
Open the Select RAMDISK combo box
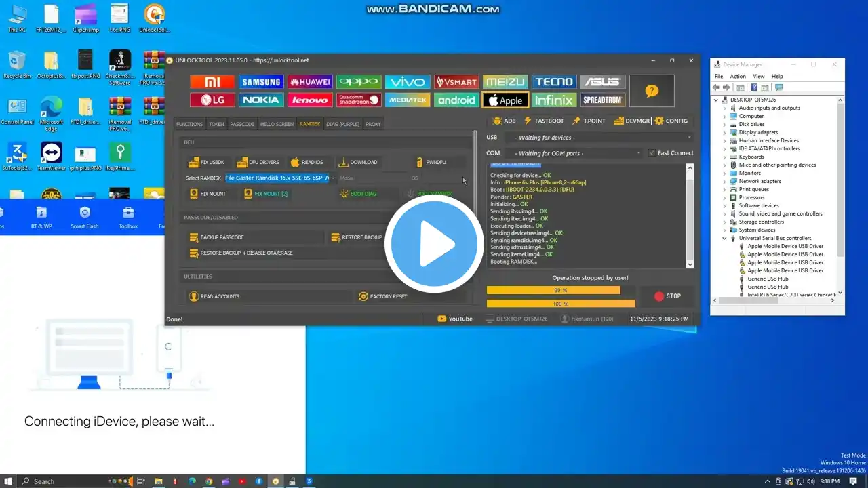point(280,178)
